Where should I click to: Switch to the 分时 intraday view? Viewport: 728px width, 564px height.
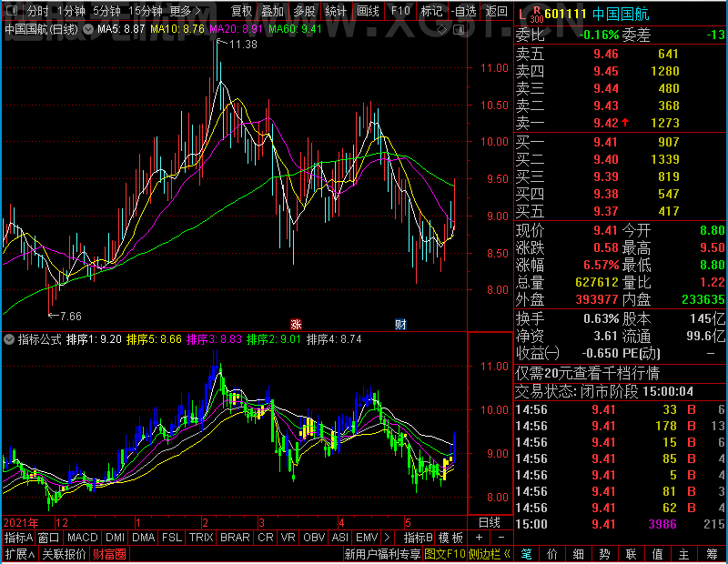(37, 11)
